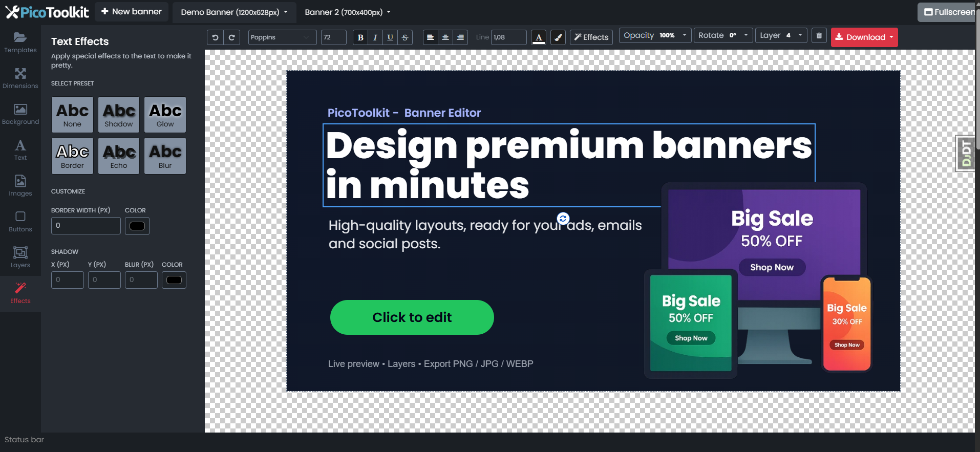Viewport: 980px width, 452px height.
Task: Open the Effects toolbar button
Action: pos(591,37)
